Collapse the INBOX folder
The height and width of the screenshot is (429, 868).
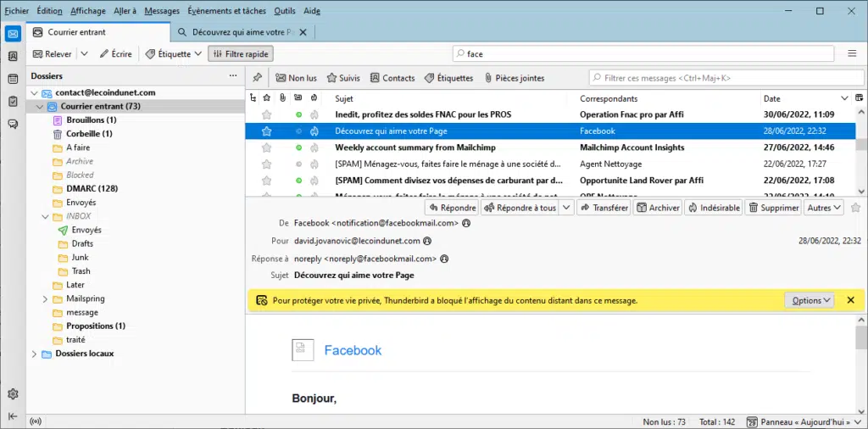(x=46, y=216)
